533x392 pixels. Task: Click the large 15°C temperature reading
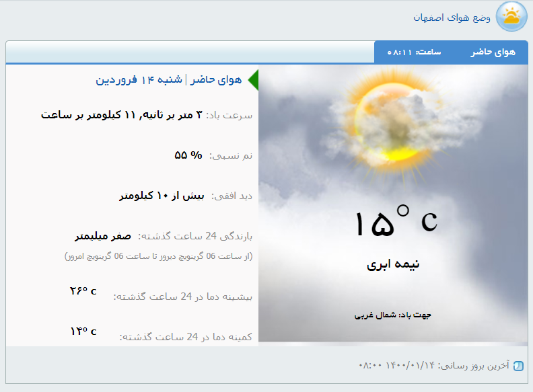[x=395, y=222]
